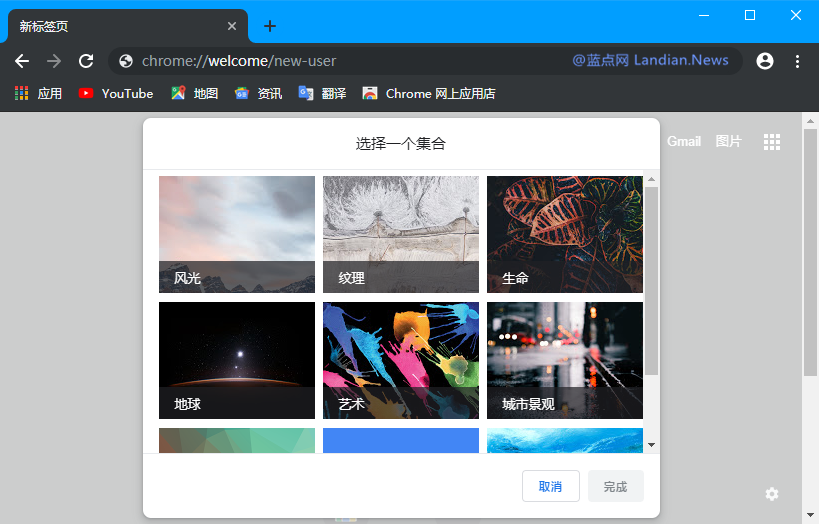Open the Google apps grid icon
This screenshot has height=524, width=819.
point(771,142)
